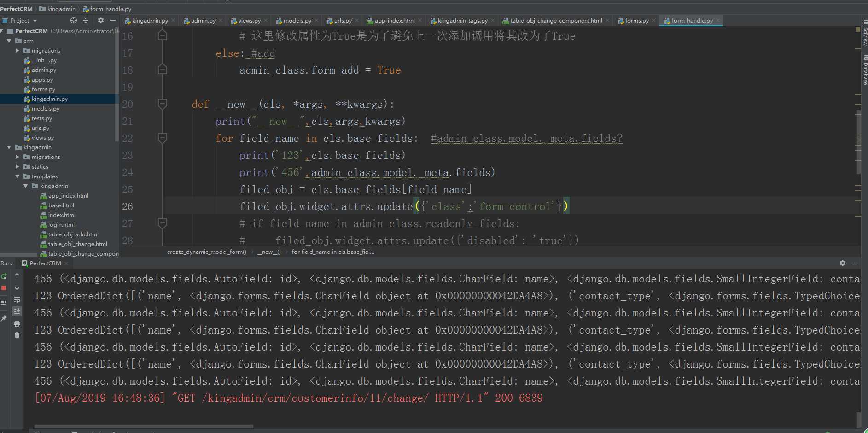Toggle soft-wrap in Run console

pyautogui.click(x=17, y=299)
